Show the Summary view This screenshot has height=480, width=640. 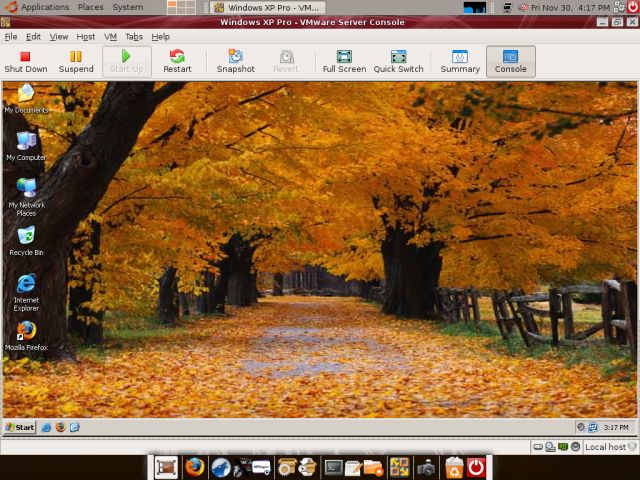[460, 62]
